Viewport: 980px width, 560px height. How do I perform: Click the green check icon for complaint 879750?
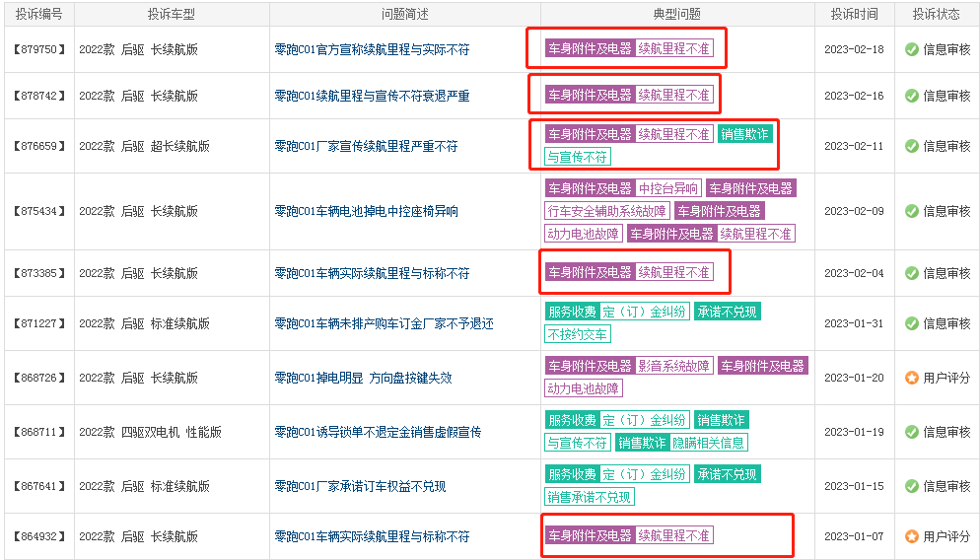[x=912, y=49]
